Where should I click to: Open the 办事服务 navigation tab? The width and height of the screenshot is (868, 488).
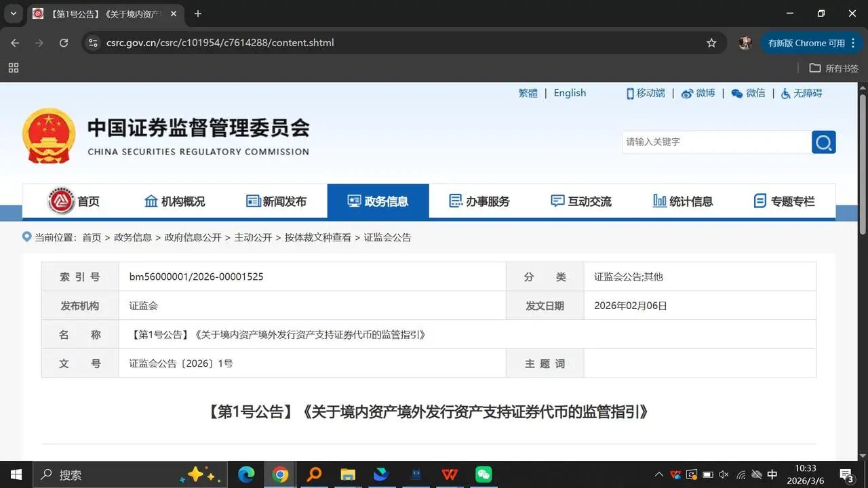tap(479, 201)
